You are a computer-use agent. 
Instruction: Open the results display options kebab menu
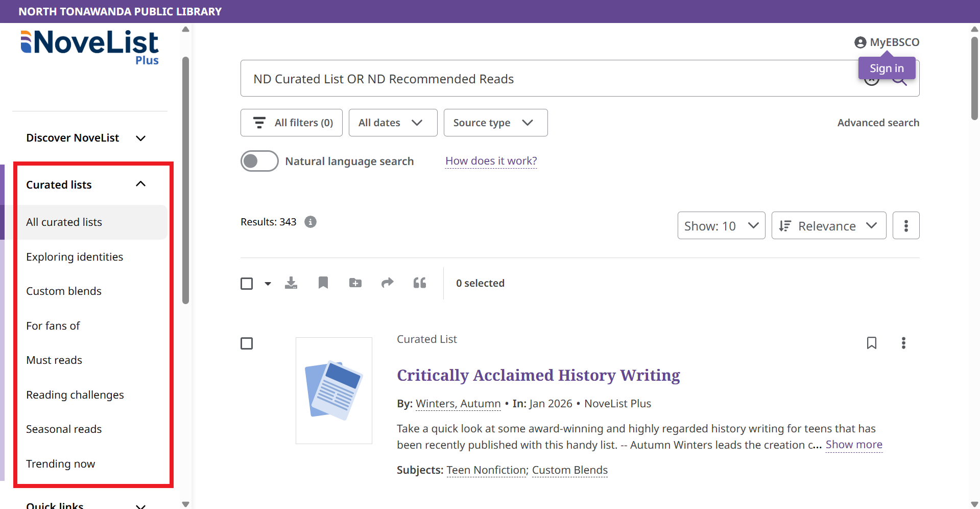pyautogui.click(x=906, y=225)
